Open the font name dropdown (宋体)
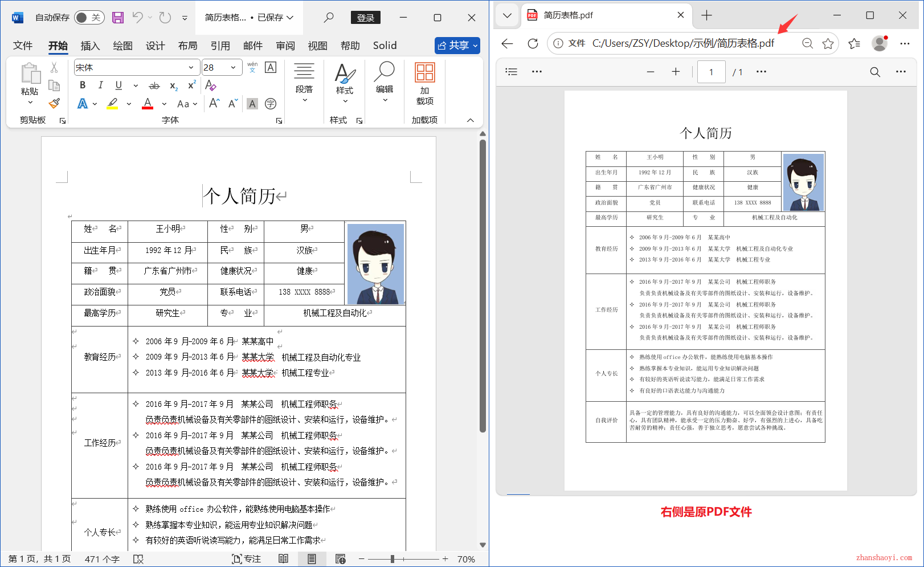Image resolution: width=924 pixels, height=567 pixels. click(x=191, y=67)
